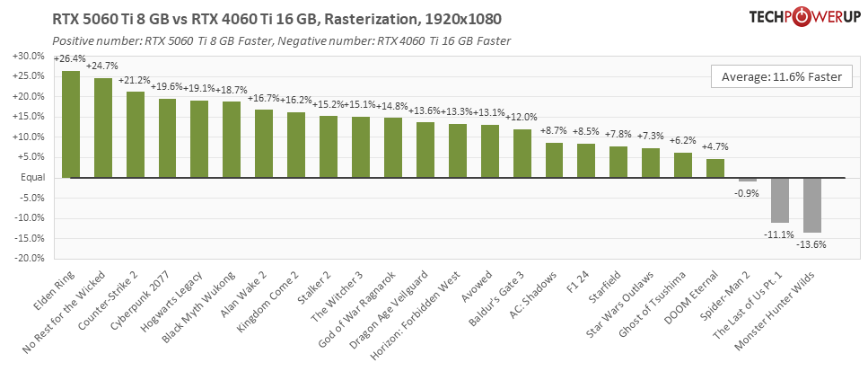Viewport: 868px width, 380px height.
Task: Click the +8.7% data label
Action: coord(556,131)
